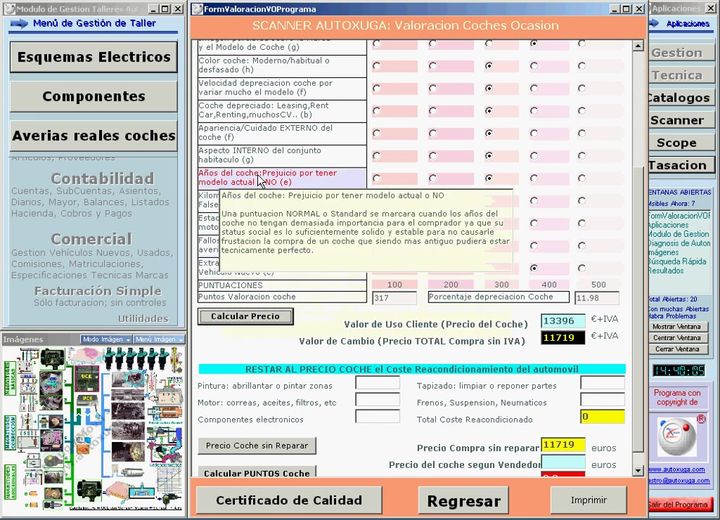Select 400 rating for Coche depreciado row
Image resolution: width=720 pixels, height=520 pixels.
(x=534, y=111)
